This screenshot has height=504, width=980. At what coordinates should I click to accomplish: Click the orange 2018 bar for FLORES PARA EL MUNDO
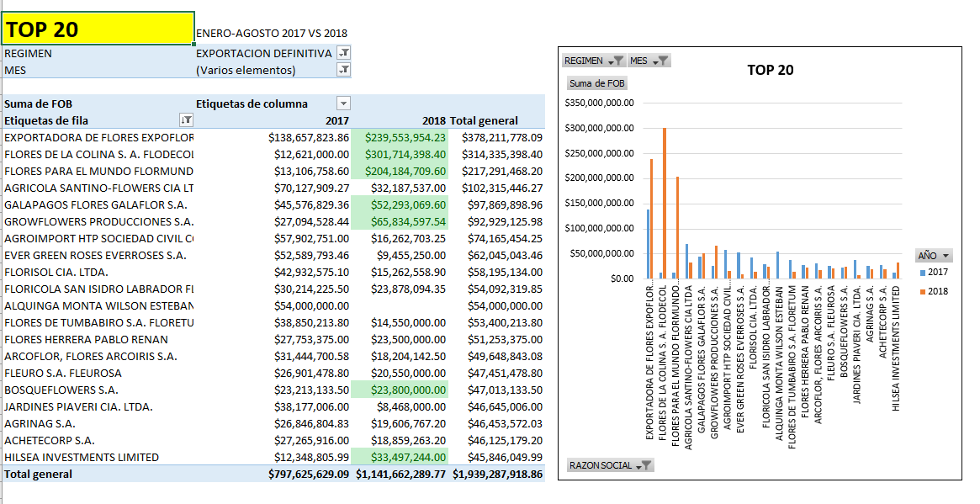(677, 228)
